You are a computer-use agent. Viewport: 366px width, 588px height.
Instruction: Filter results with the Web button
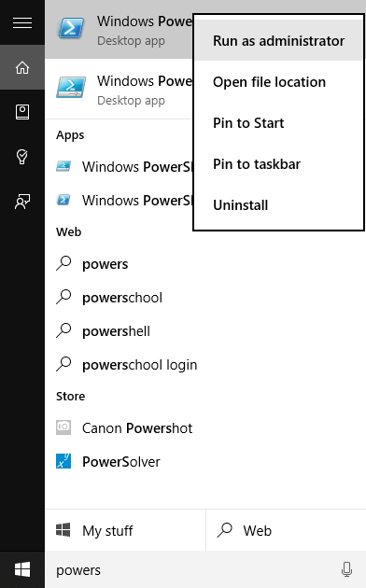pyautogui.click(x=286, y=530)
